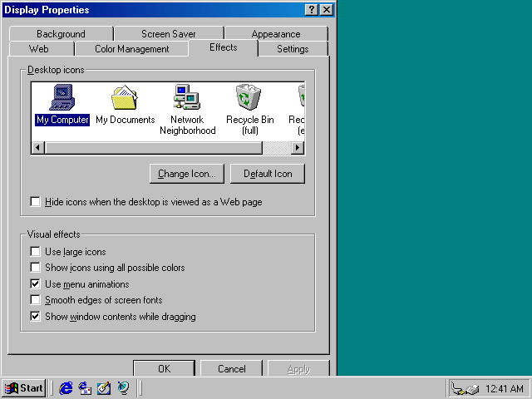Open the Web tab

pos(39,49)
